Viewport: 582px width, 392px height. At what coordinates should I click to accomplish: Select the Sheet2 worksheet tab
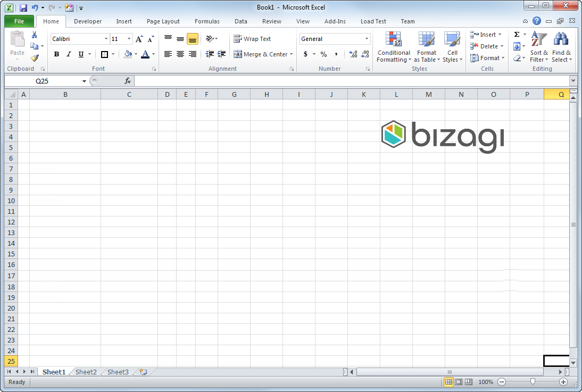(x=86, y=372)
